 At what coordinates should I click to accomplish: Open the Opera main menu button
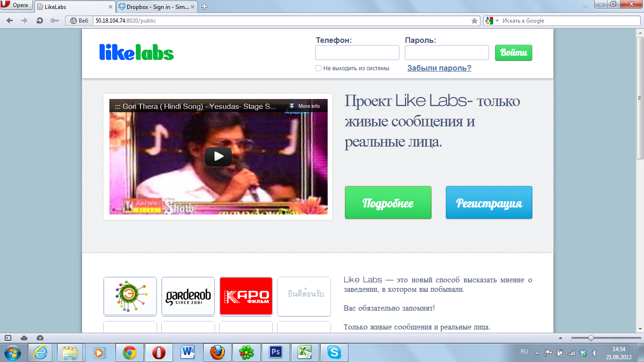pos(16,6)
